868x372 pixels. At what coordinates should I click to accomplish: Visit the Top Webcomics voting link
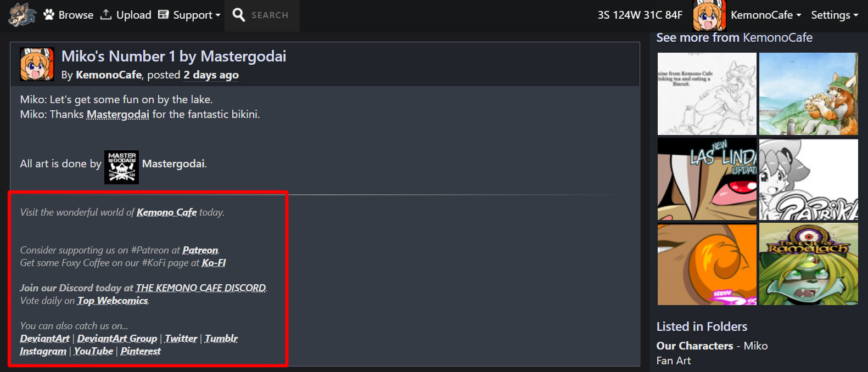tap(113, 301)
